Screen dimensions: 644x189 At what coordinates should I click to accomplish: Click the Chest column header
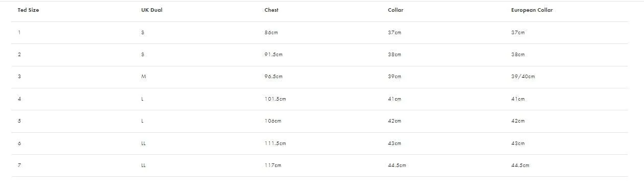(x=271, y=10)
